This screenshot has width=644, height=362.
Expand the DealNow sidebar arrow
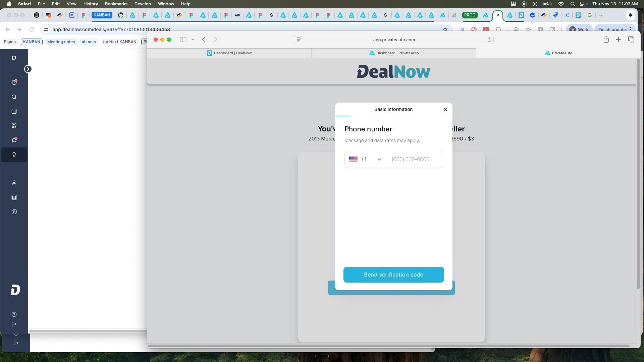(x=28, y=69)
